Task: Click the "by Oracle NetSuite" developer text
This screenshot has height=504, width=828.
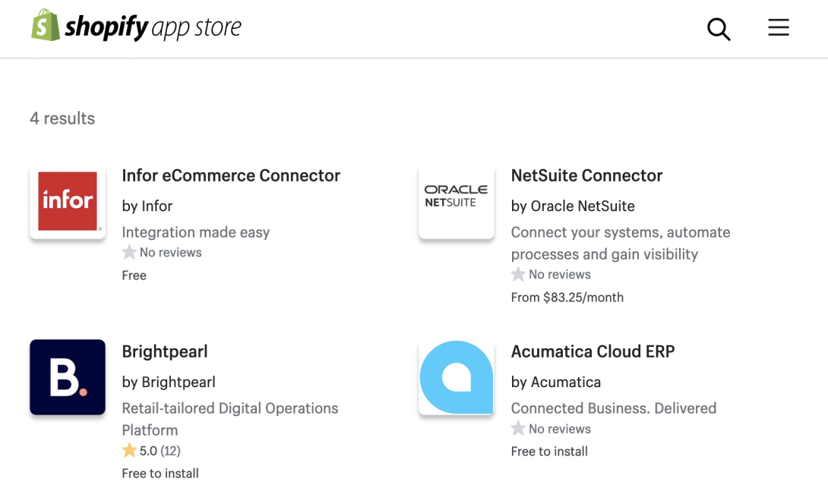Action: tap(573, 206)
